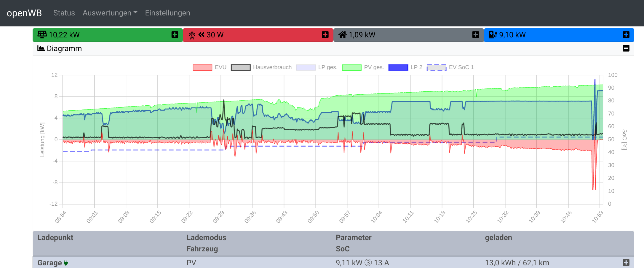
Task: Click the LP 2 blue legend swatch
Action: click(x=398, y=67)
